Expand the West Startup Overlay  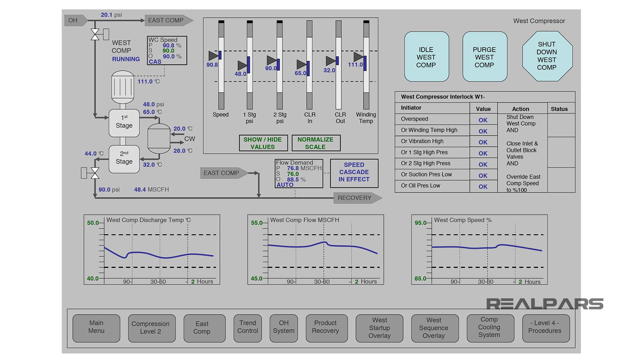(379, 328)
